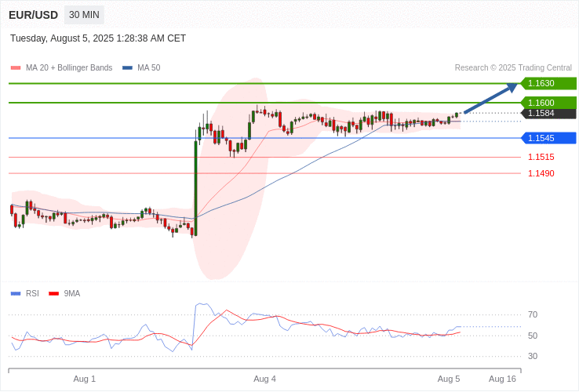The height and width of the screenshot is (392, 579).
Task: Select the 30 MIN timeframe badge
Action: tap(84, 15)
